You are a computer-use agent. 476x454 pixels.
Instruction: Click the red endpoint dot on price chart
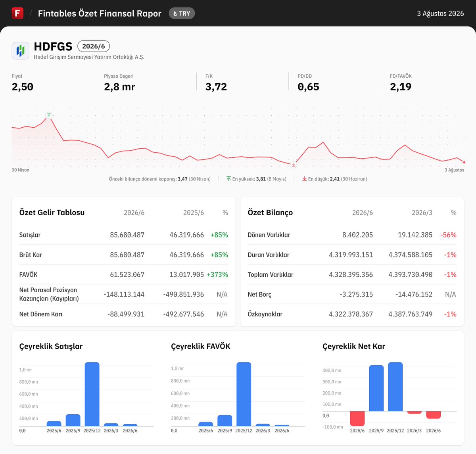coord(464,162)
